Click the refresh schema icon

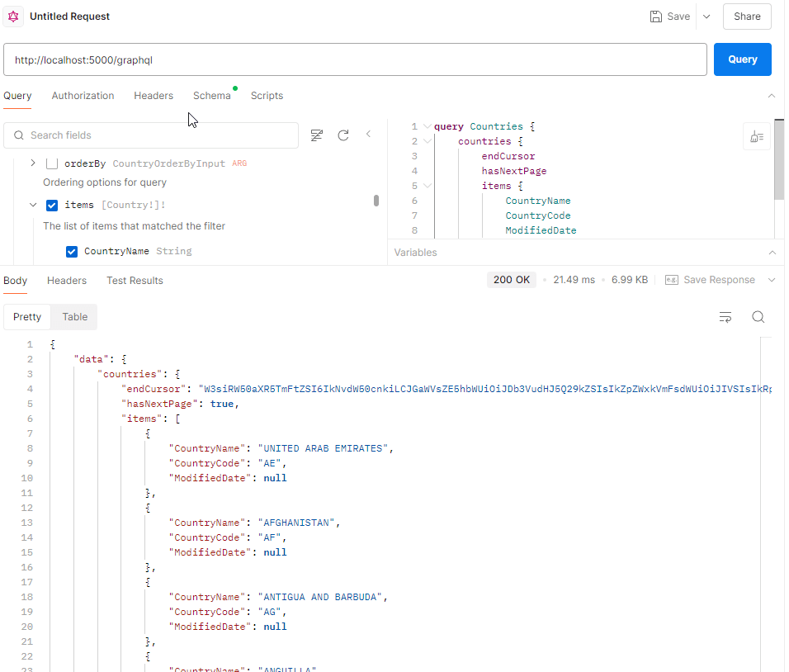pyautogui.click(x=343, y=135)
